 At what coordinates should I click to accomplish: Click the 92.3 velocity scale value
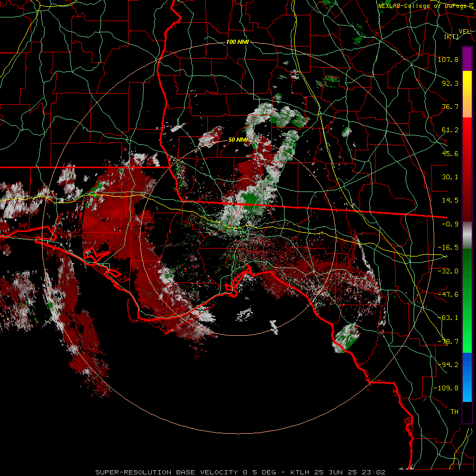pos(450,83)
